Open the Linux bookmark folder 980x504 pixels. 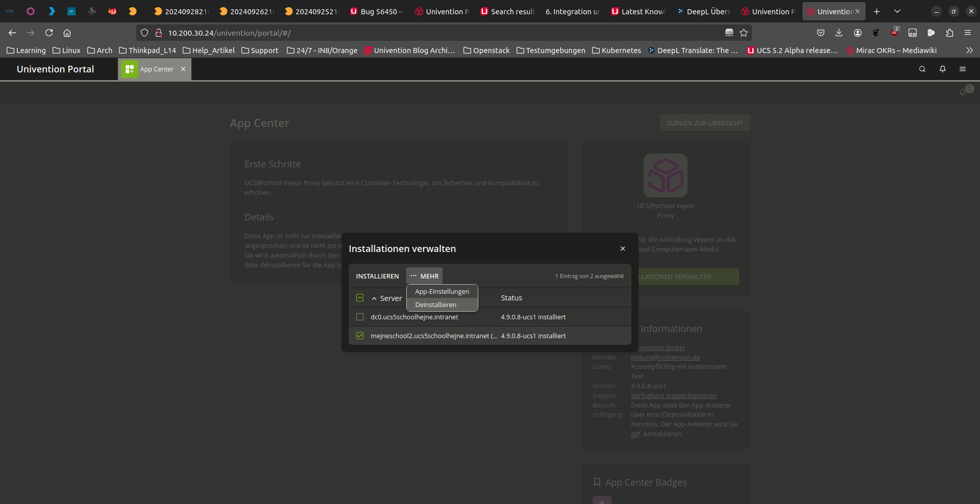tap(66, 51)
